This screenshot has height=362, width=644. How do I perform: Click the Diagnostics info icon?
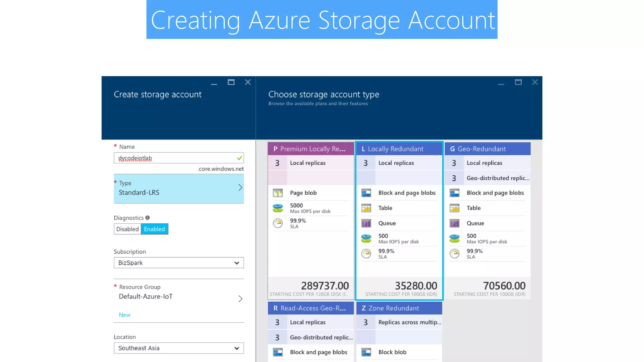tap(147, 217)
